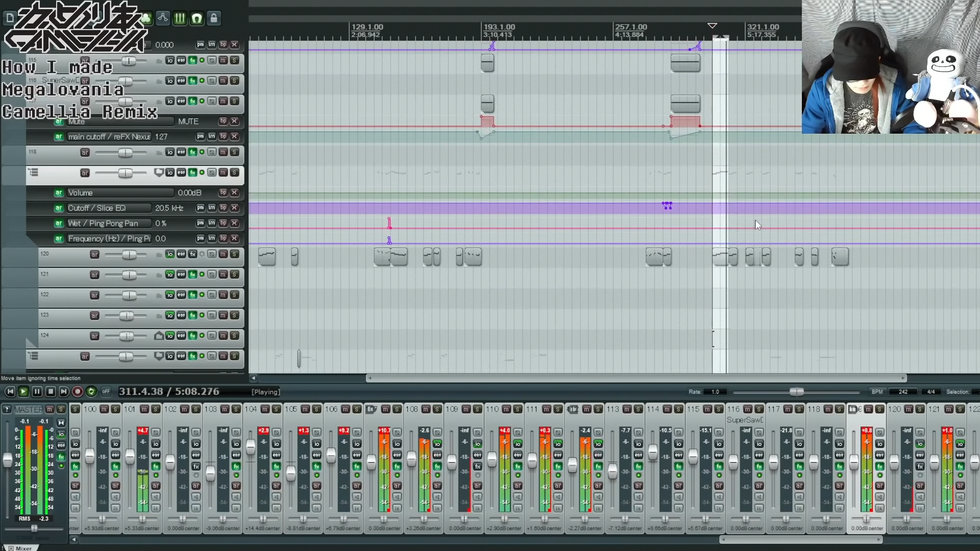Image resolution: width=980 pixels, height=551 pixels.
Task: Solo mixer channel 104
Action: (276, 409)
